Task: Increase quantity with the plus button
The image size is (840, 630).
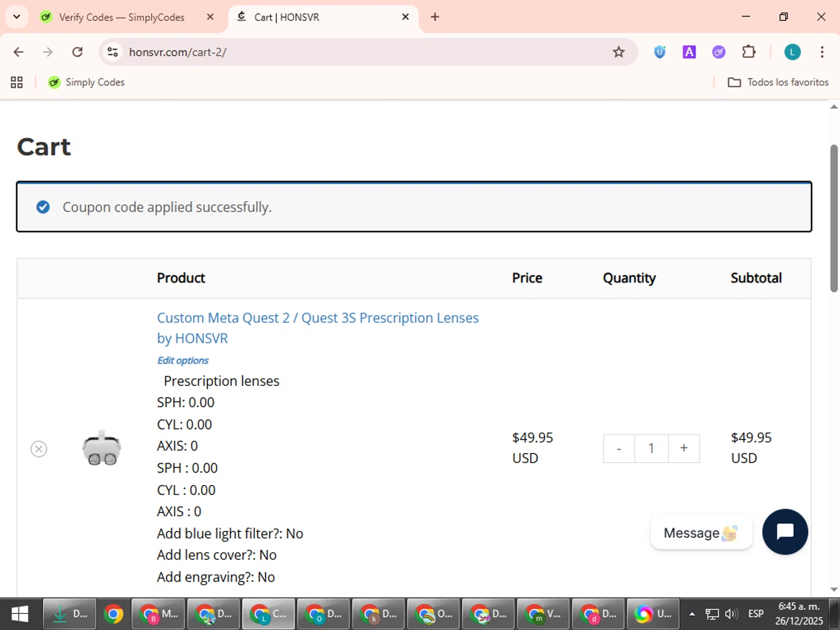Action: point(684,449)
